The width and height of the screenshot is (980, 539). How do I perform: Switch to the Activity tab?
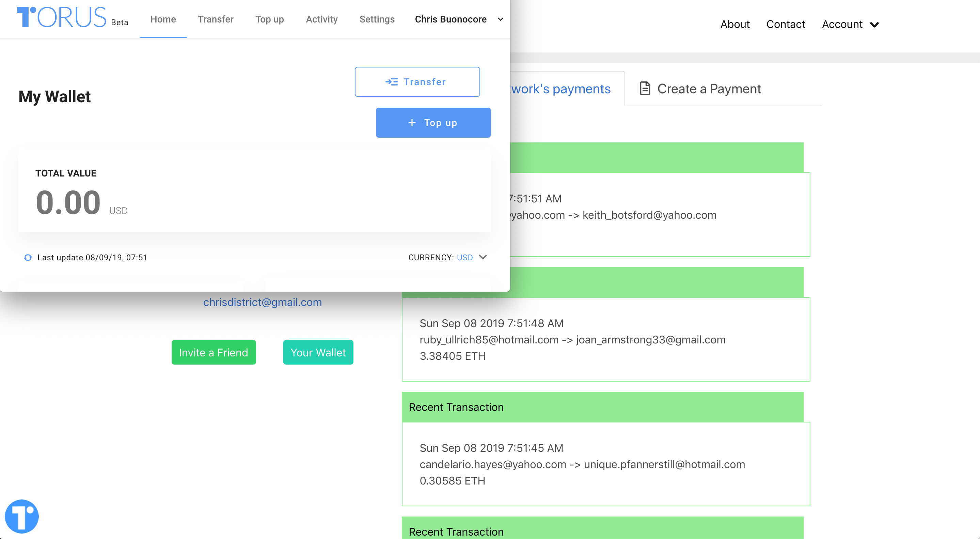pos(321,19)
